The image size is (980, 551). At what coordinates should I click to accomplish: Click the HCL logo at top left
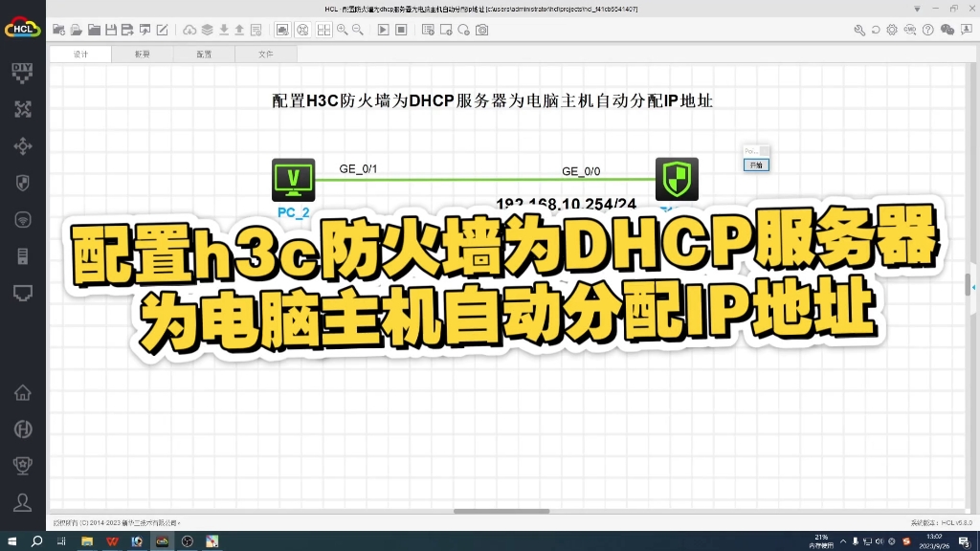(23, 28)
